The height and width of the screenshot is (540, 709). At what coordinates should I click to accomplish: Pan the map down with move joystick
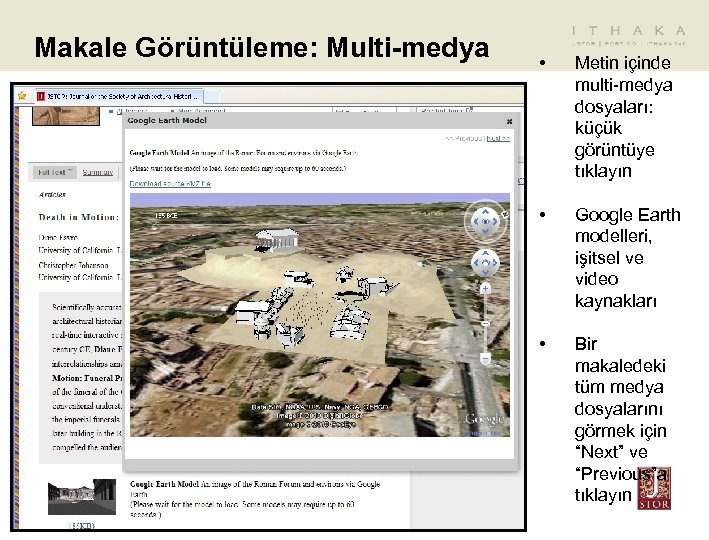485,272
